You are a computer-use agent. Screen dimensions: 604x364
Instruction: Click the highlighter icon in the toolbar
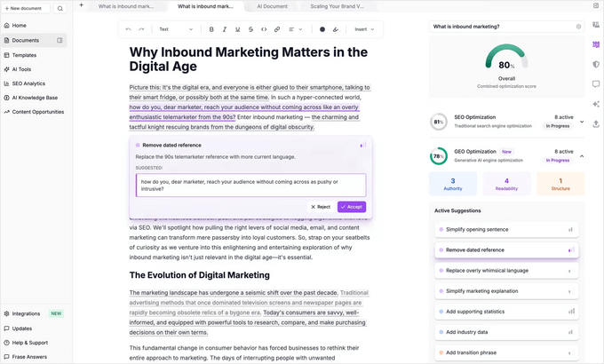pyautogui.click(x=335, y=29)
